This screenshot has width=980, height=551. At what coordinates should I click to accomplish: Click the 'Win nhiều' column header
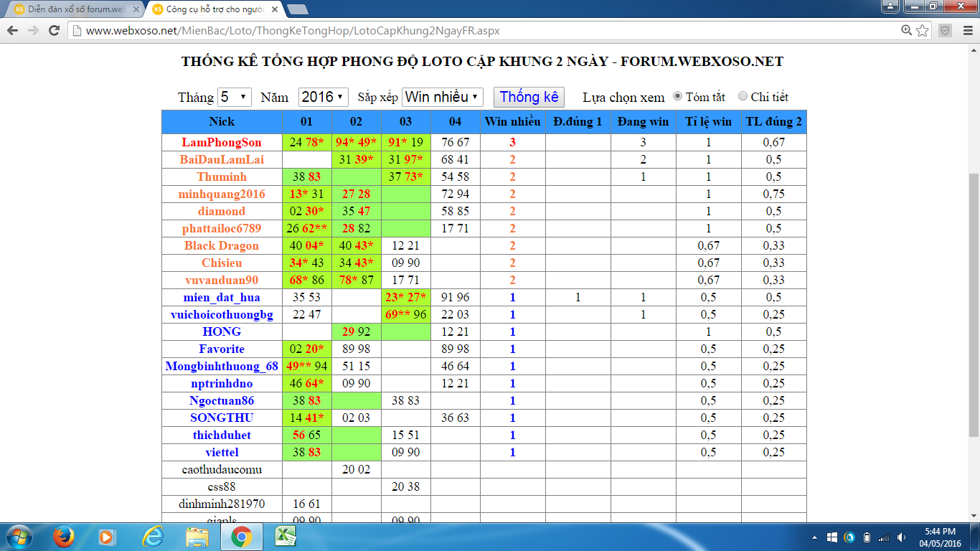pyautogui.click(x=512, y=121)
